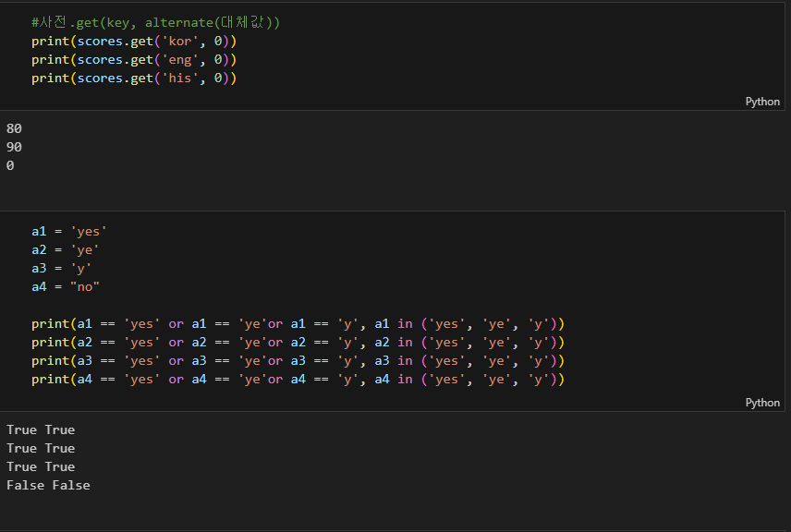Click the comment line '#사전.get(key, alternate(대체값))'
Screen dimensions: 791x532
coord(155,23)
